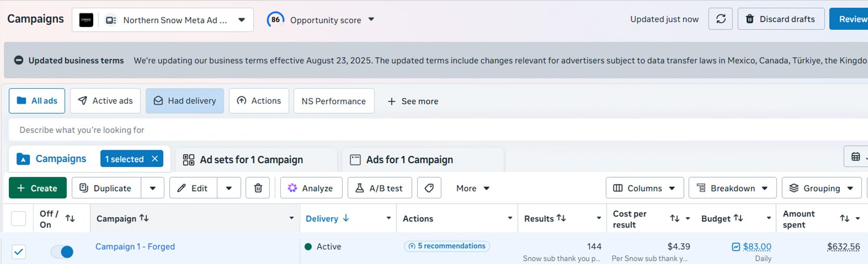Viewport: 868px width, 264px height.
Task: Uncheck the Campaign 1 - Forged checkbox
Action: click(x=19, y=252)
